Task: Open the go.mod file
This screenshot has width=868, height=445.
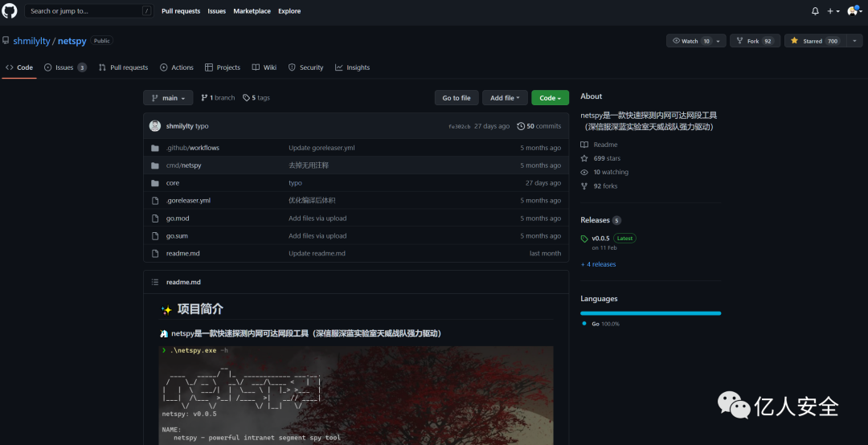Action: coord(178,218)
